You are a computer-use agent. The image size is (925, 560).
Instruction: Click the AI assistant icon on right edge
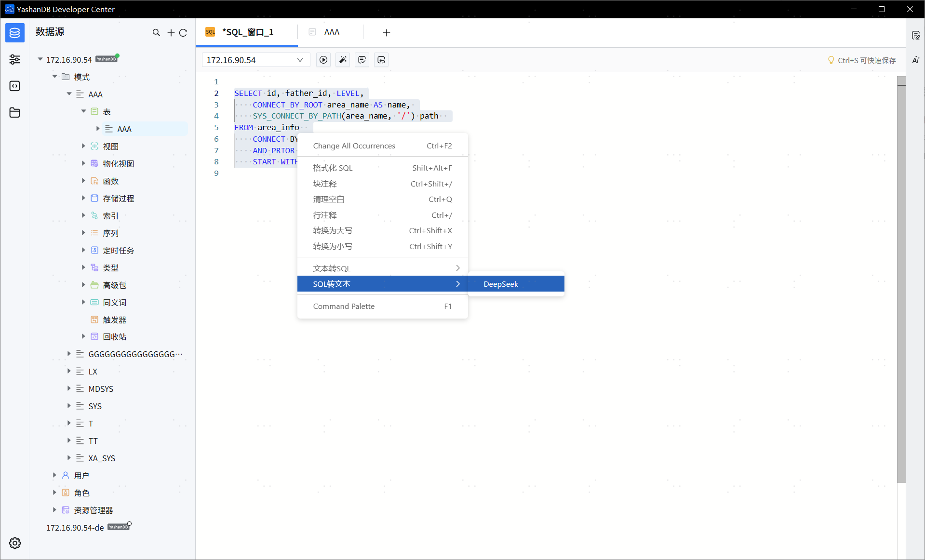tap(916, 60)
